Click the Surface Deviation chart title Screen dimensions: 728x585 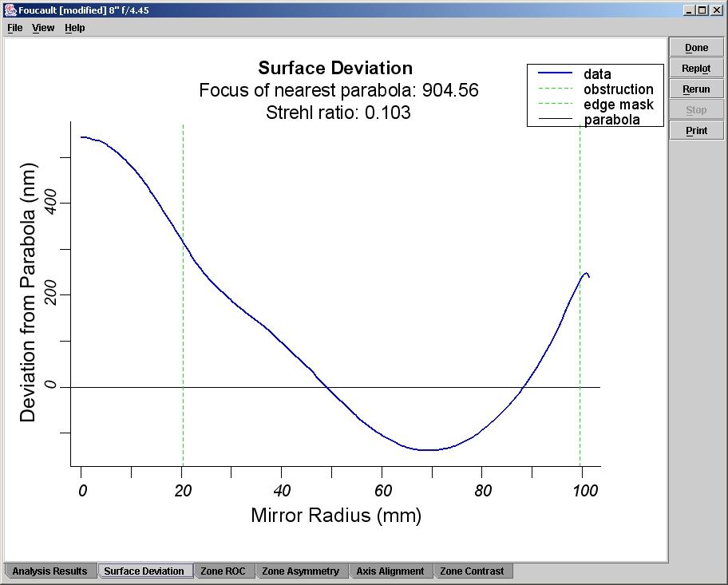pos(335,69)
